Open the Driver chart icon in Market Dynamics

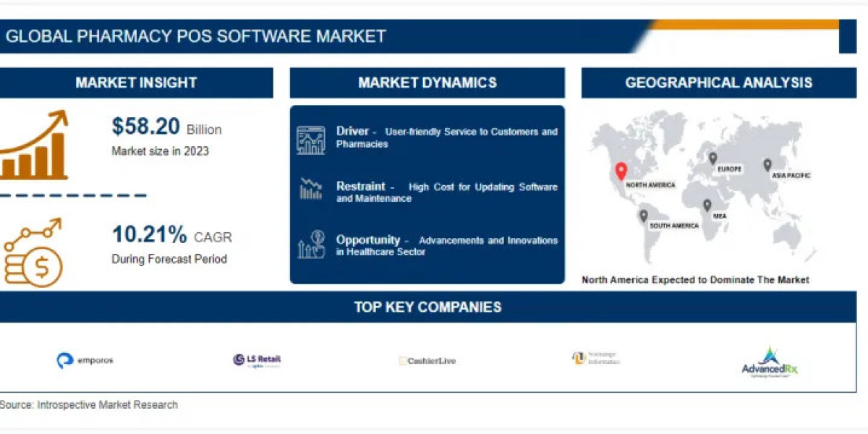coord(311,137)
